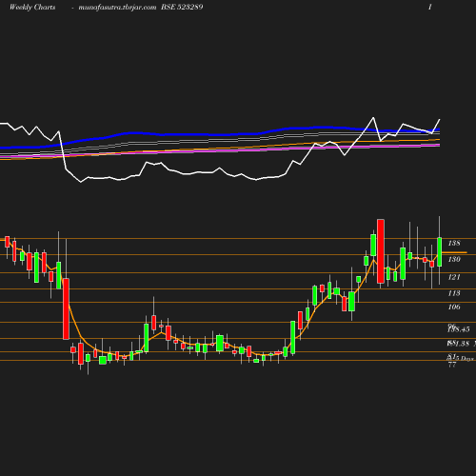
Task: Click the 'BSE 523289' stock code label
Action: pyautogui.click(x=182, y=7)
